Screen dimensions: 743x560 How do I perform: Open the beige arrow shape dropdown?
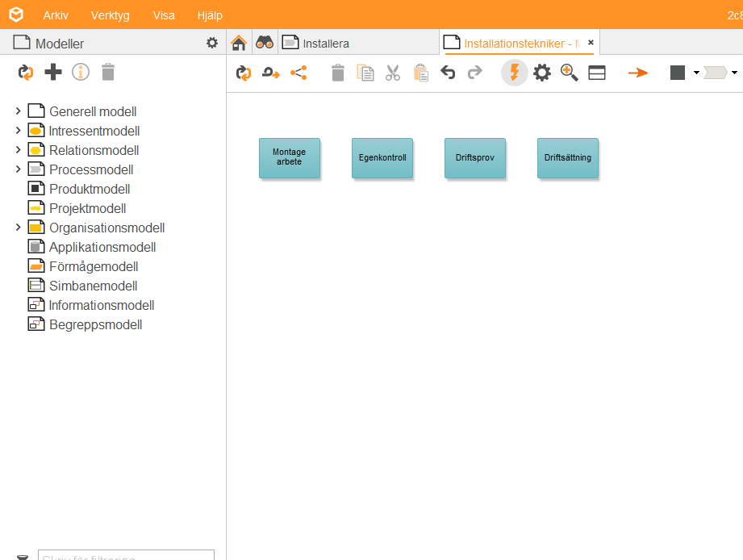[x=733, y=73]
